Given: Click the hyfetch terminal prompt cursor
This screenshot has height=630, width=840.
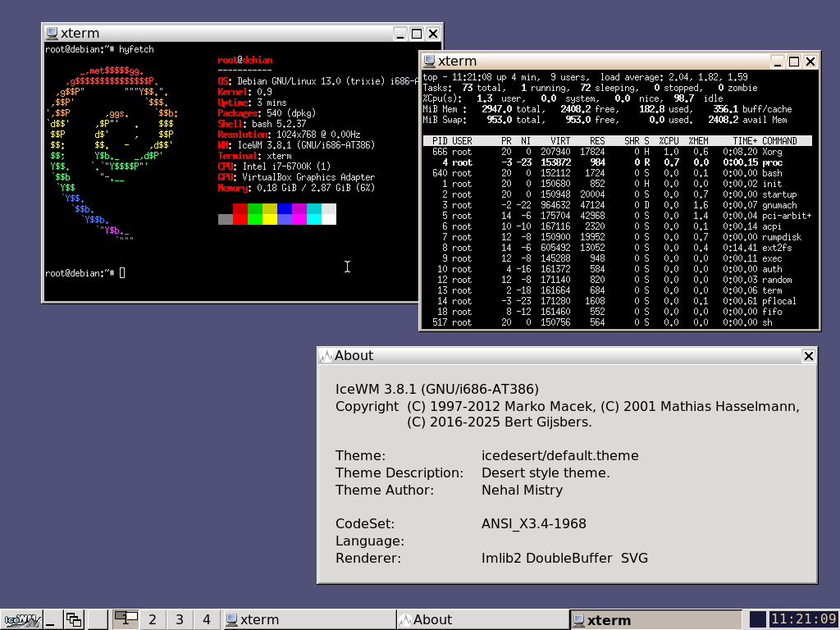Looking at the screenshot, I should [x=122, y=273].
